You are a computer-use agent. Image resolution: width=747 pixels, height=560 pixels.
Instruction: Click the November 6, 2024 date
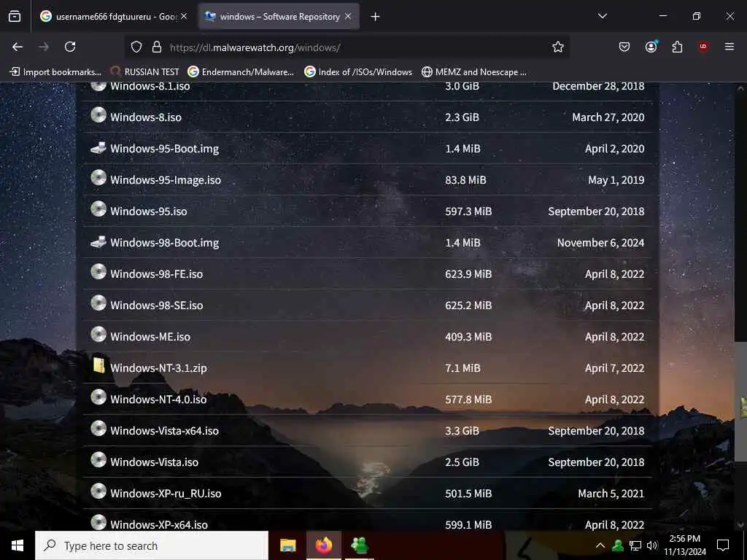(x=600, y=243)
